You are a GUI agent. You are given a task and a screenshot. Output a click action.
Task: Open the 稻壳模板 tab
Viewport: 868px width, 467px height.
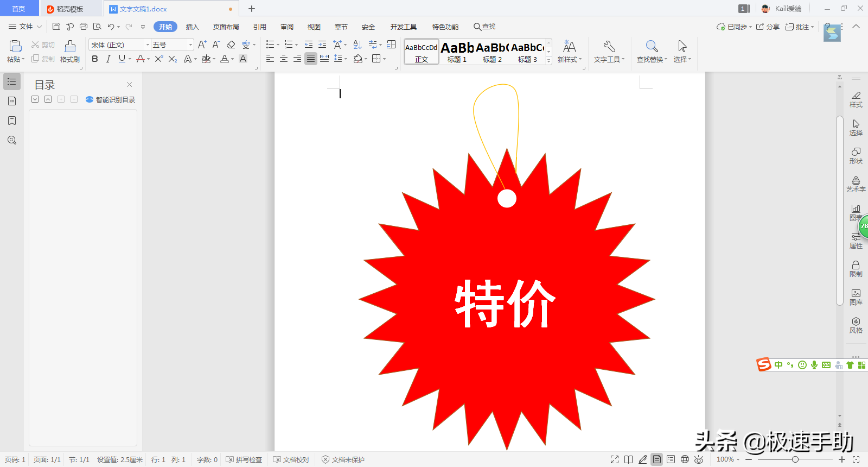click(70, 9)
